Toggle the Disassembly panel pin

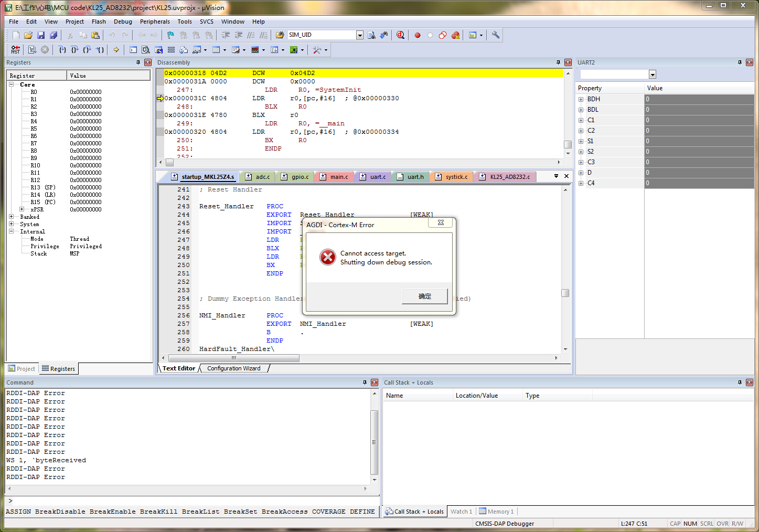coord(558,62)
